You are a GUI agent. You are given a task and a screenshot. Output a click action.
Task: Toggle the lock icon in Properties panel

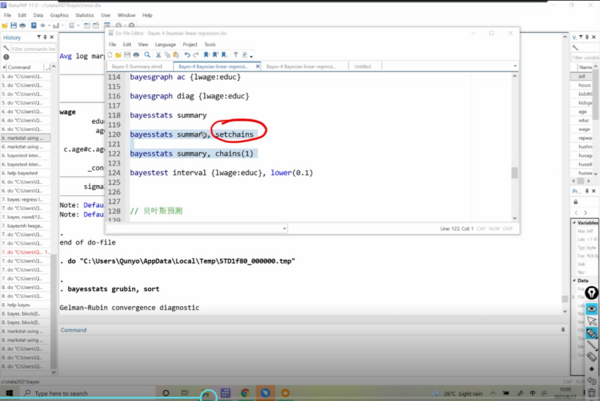[x=576, y=202]
